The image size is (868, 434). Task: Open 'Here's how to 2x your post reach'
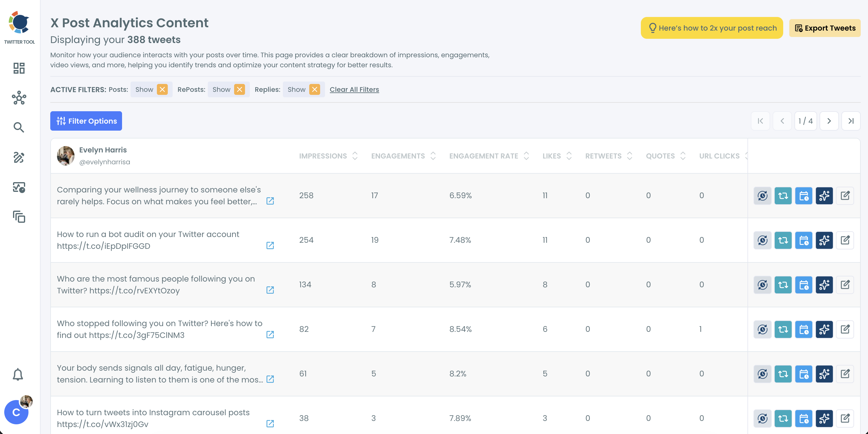click(712, 28)
